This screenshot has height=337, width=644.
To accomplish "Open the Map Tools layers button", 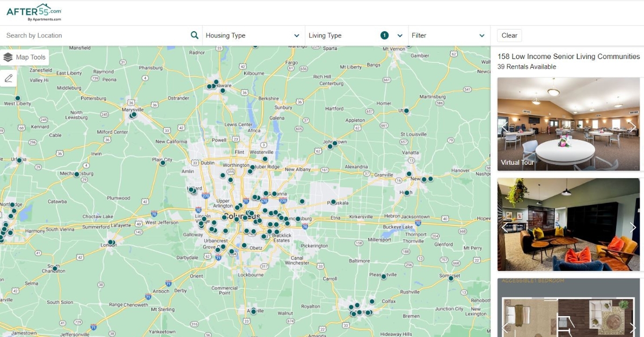I will click(x=25, y=57).
